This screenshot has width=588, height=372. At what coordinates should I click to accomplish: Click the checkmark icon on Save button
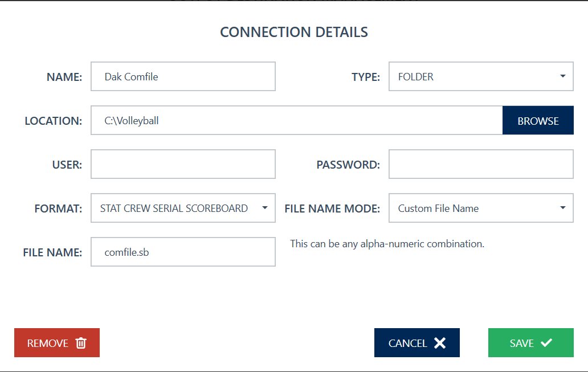[546, 343]
